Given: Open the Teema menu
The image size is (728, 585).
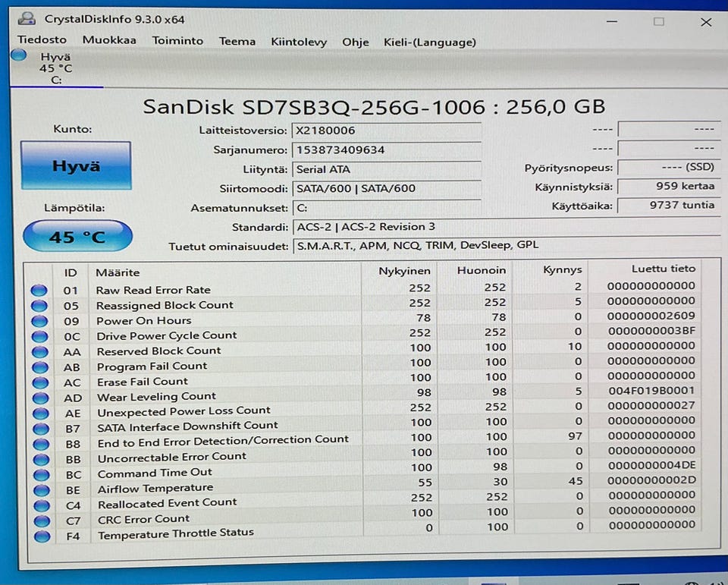Looking at the screenshot, I should [x=237, y=42].
